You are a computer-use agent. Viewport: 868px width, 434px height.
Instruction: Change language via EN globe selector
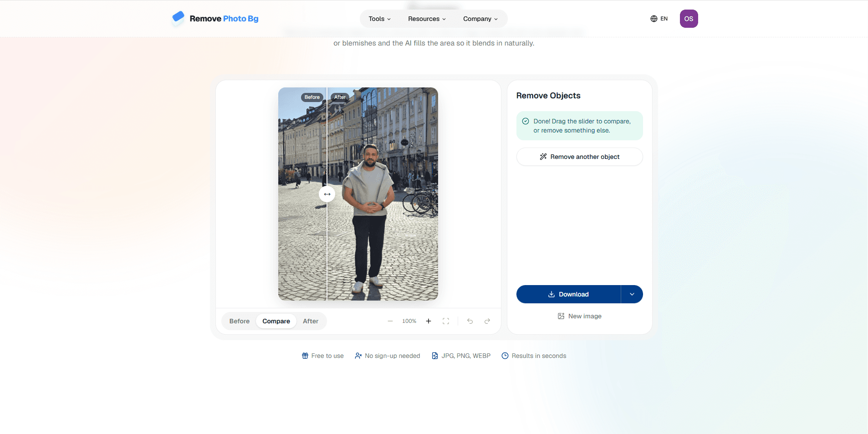coord(659,19)
